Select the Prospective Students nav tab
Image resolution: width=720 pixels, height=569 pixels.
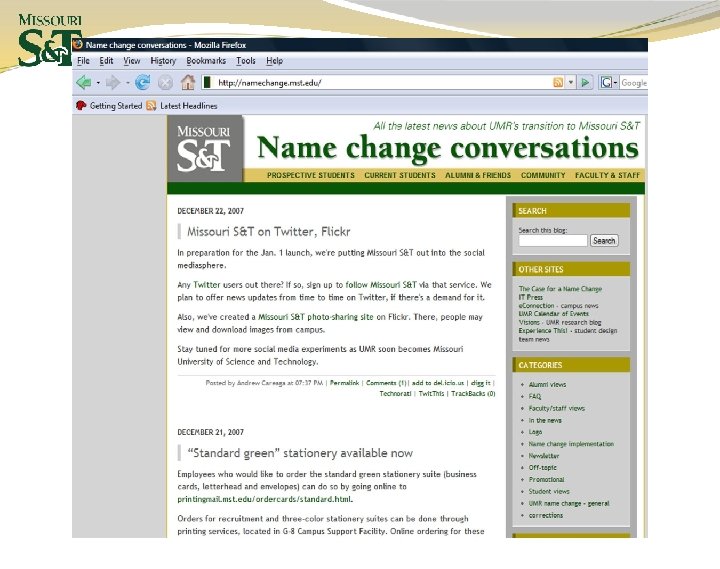pyautogui.click(x=311, y=175)
